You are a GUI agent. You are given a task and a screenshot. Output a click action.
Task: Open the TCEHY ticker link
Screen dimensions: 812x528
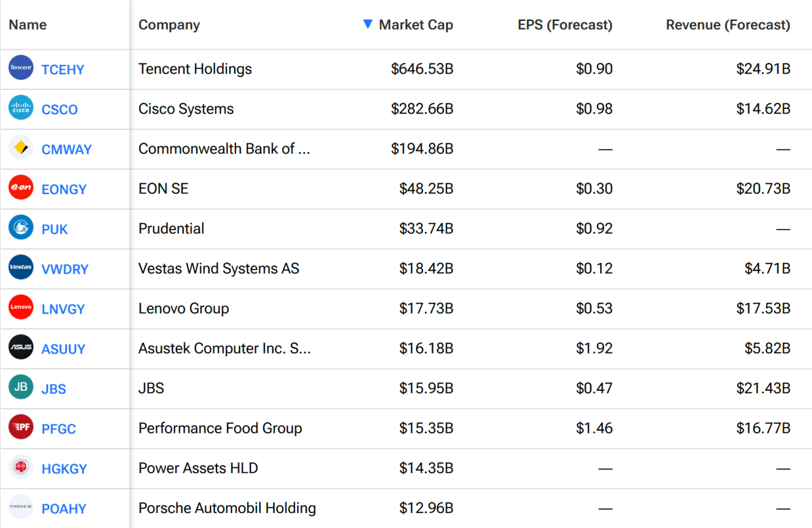click(63, 70)
